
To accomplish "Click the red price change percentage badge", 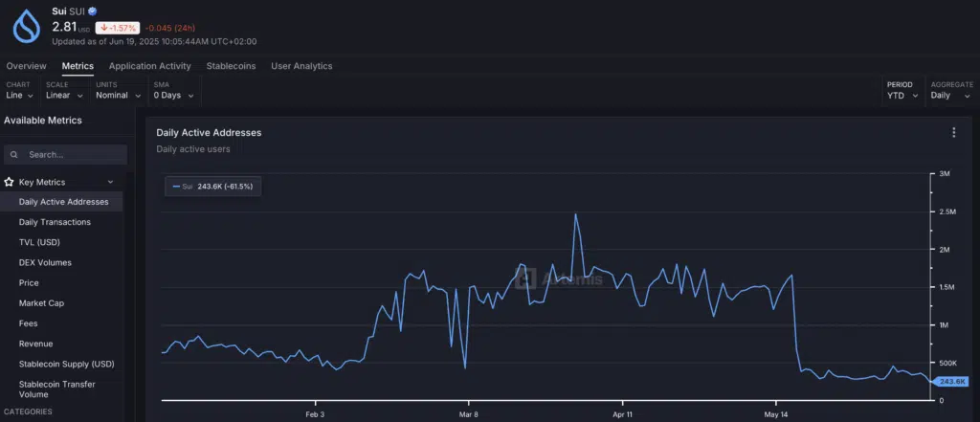I will pyautogui.click(x=118, y=28).
